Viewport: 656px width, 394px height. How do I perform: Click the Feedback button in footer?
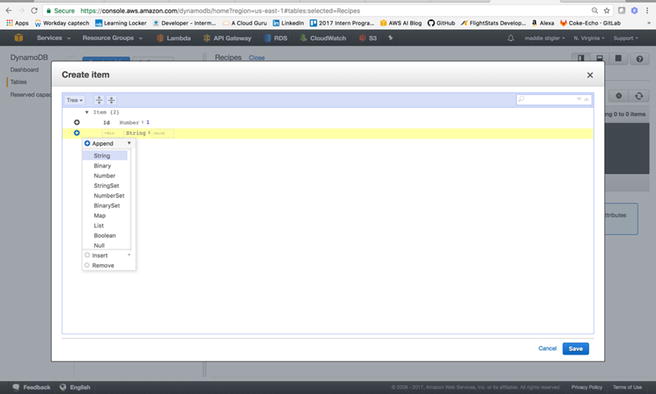31,387
